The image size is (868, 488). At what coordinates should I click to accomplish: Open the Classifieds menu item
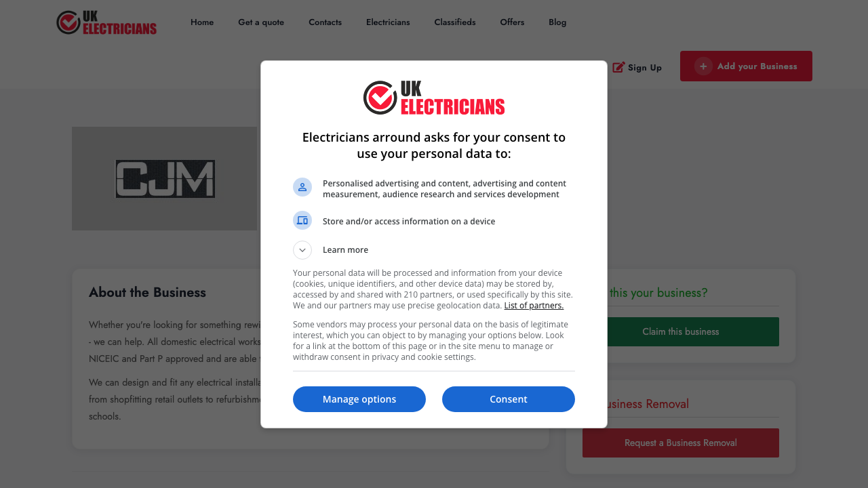click(x=454, y=22)
